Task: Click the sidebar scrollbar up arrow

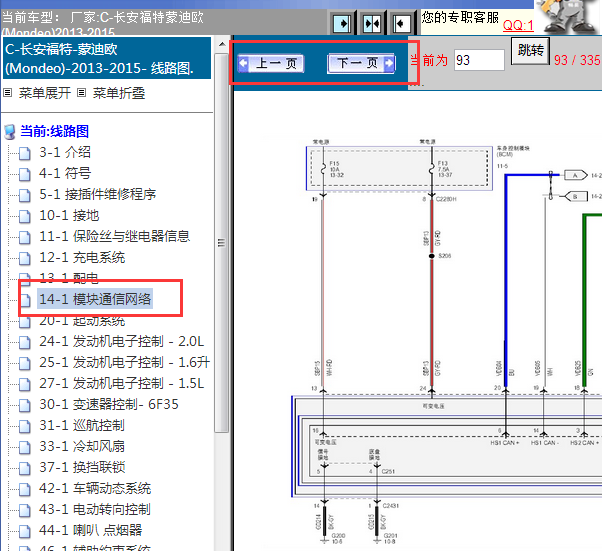Action: click(222, 45)
